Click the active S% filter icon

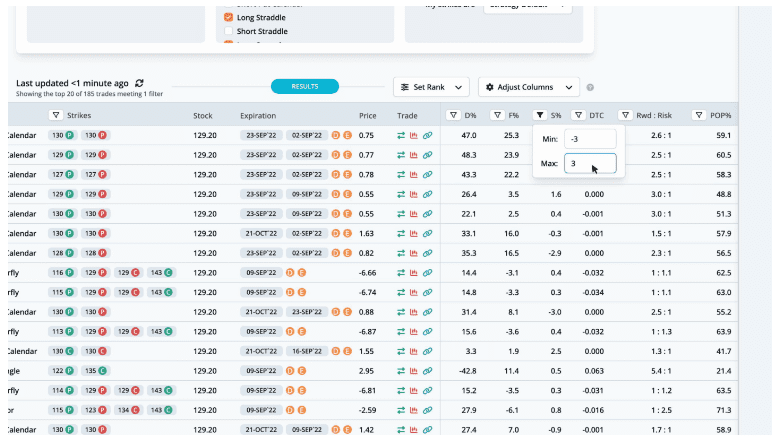point(540,115)
